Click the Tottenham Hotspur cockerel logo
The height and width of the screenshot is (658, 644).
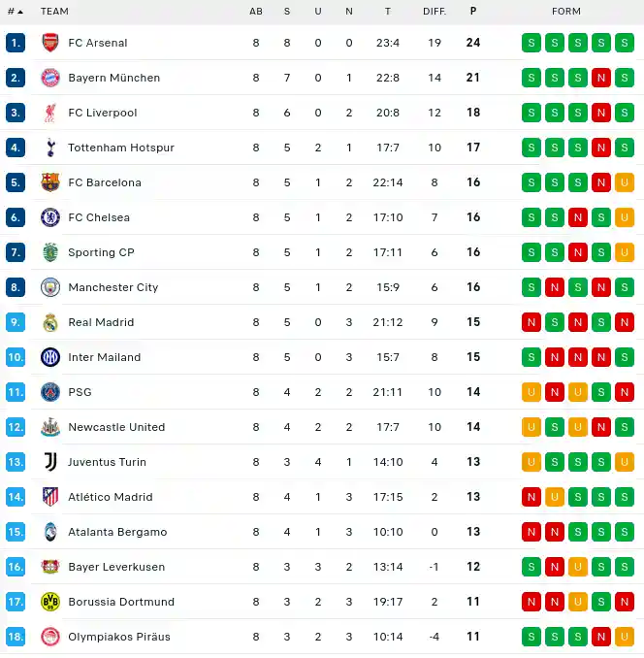(x=50, y=148)
